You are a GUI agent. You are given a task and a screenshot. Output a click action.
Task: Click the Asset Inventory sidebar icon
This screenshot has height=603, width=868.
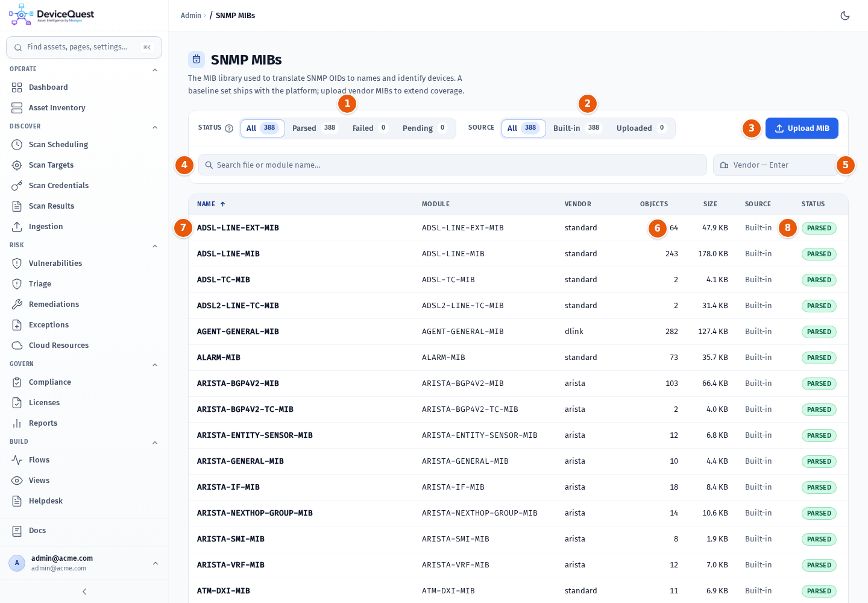point(17,108)
